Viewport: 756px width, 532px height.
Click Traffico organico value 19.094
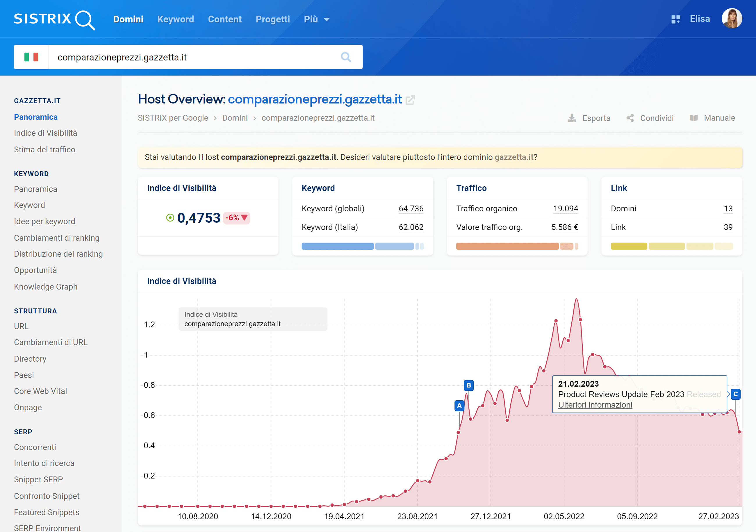click(565, 209)
